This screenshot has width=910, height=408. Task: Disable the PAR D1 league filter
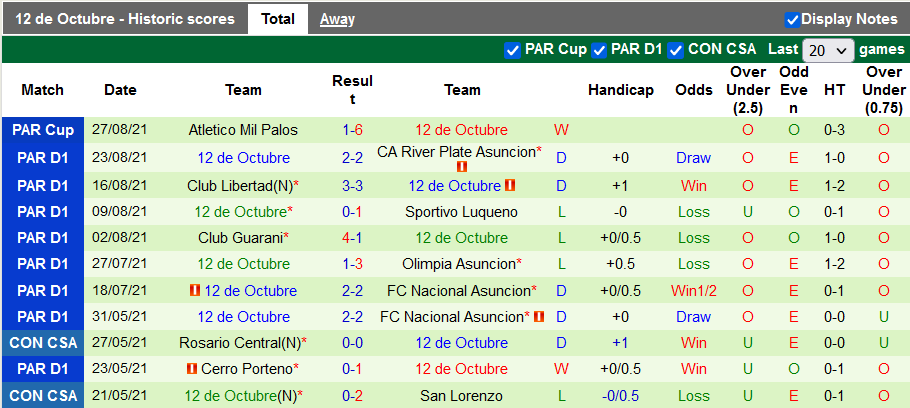pyautogui.click(x=600, y=49)
